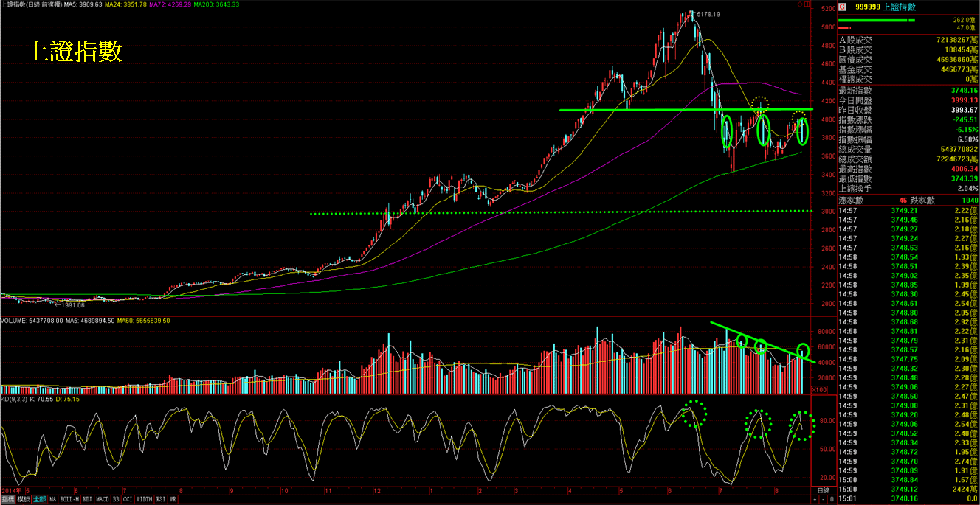Image resolution: width=980 pixels, height=505 pixels.
Task: Select the RSI indicator tab
Action: [161, 499]
